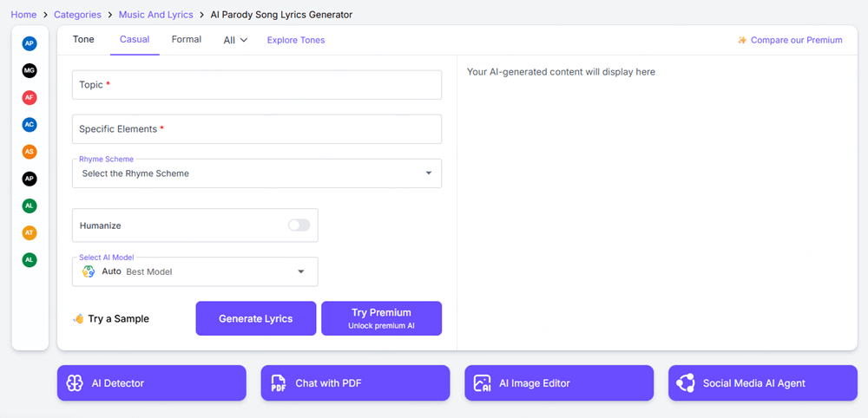This screenshot has height=418, width=868.
Task: Open the All tones dropdown
Action: coord(235,41)
